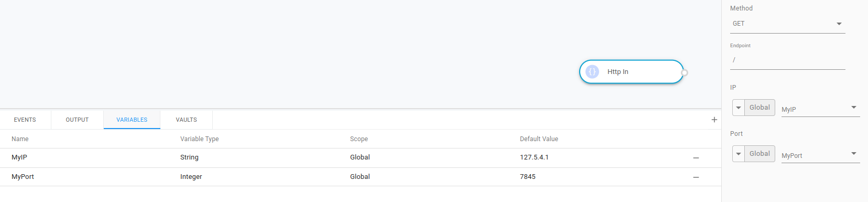Switch to the Output tab
The width and height of the screenshot is (868, 202).
[77, 120]
